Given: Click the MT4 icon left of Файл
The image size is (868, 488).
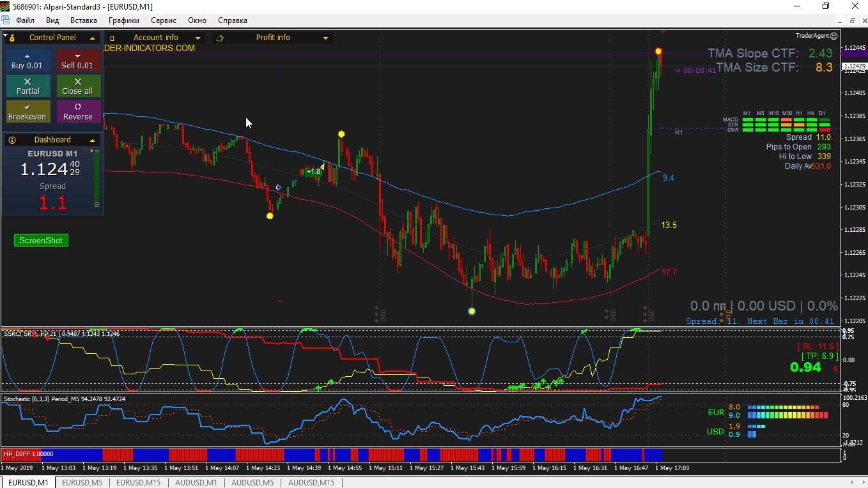Looking at the screenshot, I should [6, 20].
